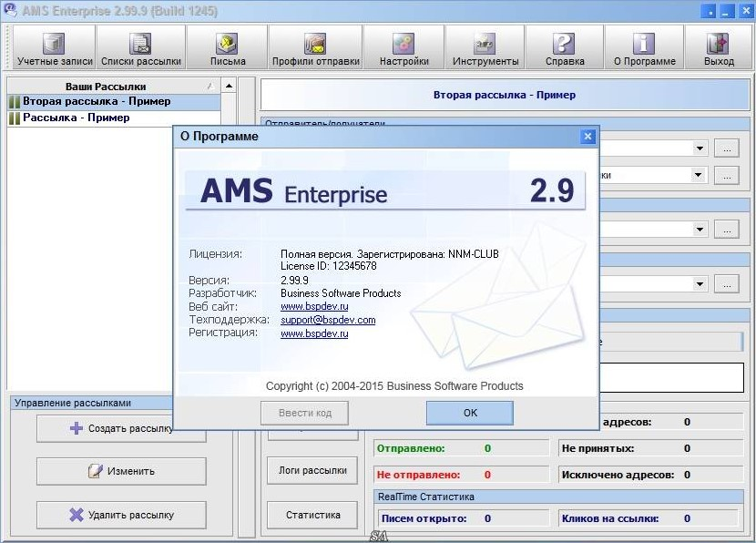Click the Кликов на ссылки label
Viewport: 756px width, 543px height.
(x=610, y=519)
